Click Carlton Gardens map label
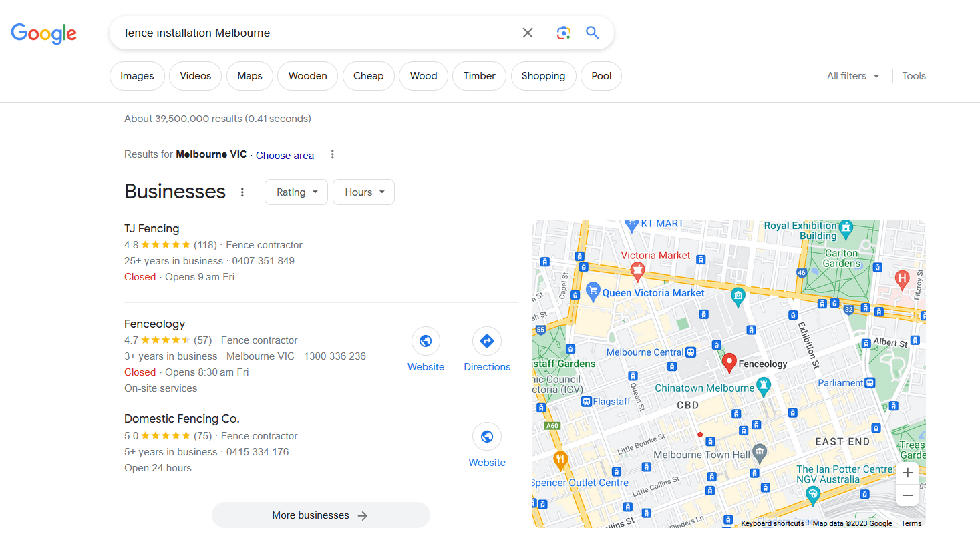This screenshot has height=558, width=980. point(842,258)
